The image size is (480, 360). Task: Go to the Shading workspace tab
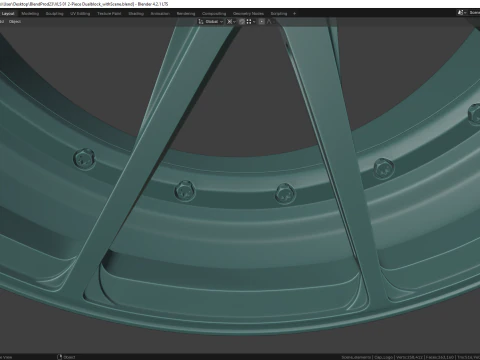(x=136, y=14)
